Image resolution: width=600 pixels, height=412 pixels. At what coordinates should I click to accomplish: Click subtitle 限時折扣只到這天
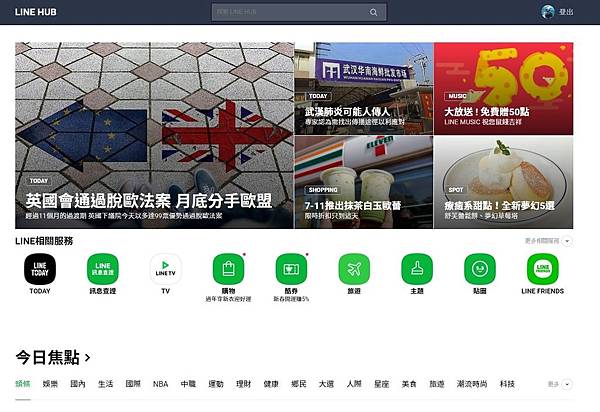(331, 216)
